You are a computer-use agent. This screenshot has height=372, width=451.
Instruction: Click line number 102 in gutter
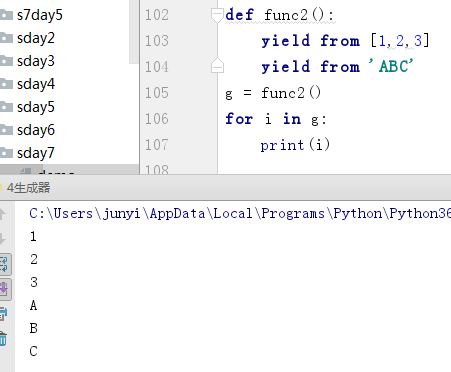point(157,15)
